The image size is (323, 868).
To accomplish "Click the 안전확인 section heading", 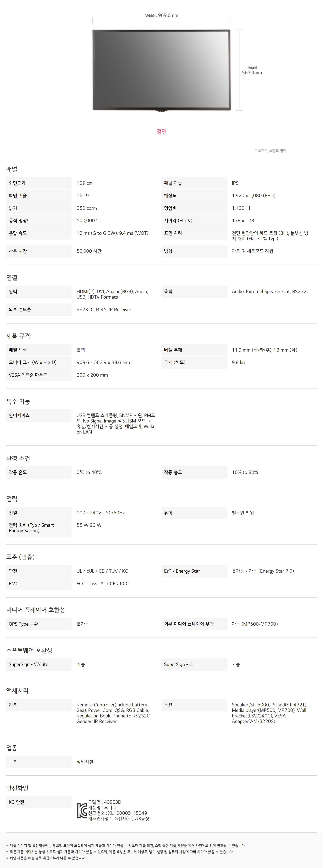I will click(x=17, y=788).
